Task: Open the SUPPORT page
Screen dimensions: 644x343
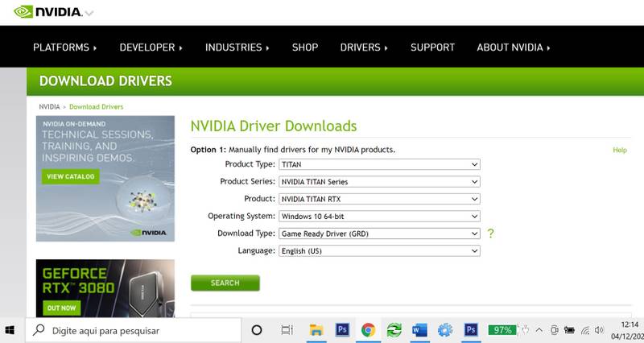Action: pyautogui.click(x=432, y=48)
